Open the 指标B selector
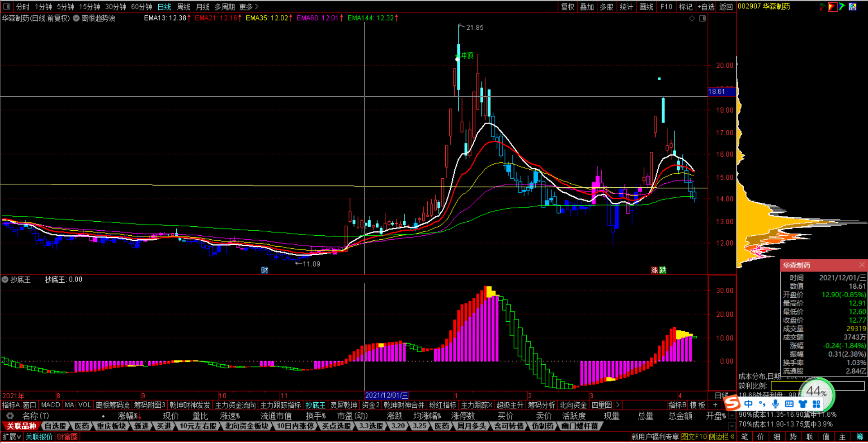This screenshot has height=443, width=868. coord(677,405)
